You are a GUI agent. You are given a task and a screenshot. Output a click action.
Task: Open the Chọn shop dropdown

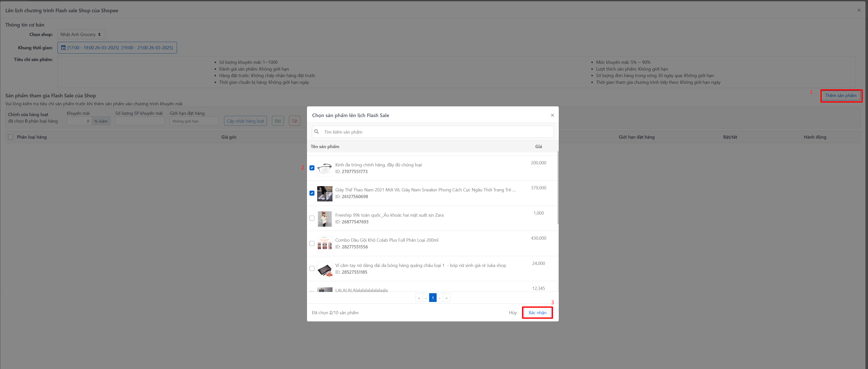[x=81, y=34]
